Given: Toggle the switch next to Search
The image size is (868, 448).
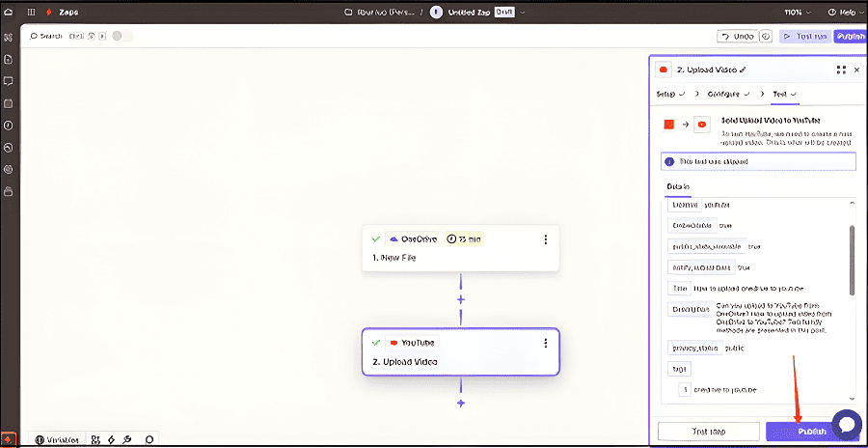Looking at the screenshot, I should 122,36.
